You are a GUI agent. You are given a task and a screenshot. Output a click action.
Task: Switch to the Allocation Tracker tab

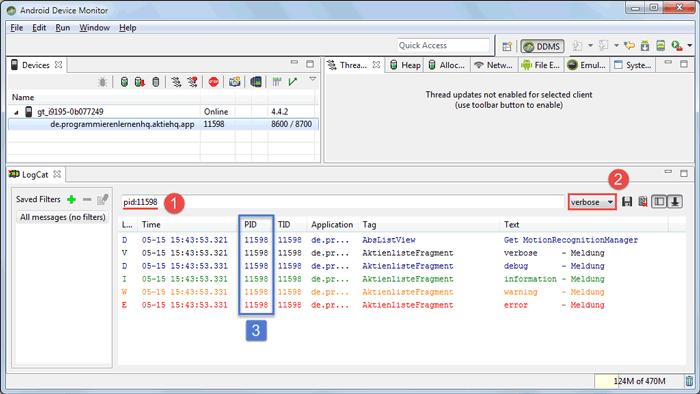click(x=446, y=65)
